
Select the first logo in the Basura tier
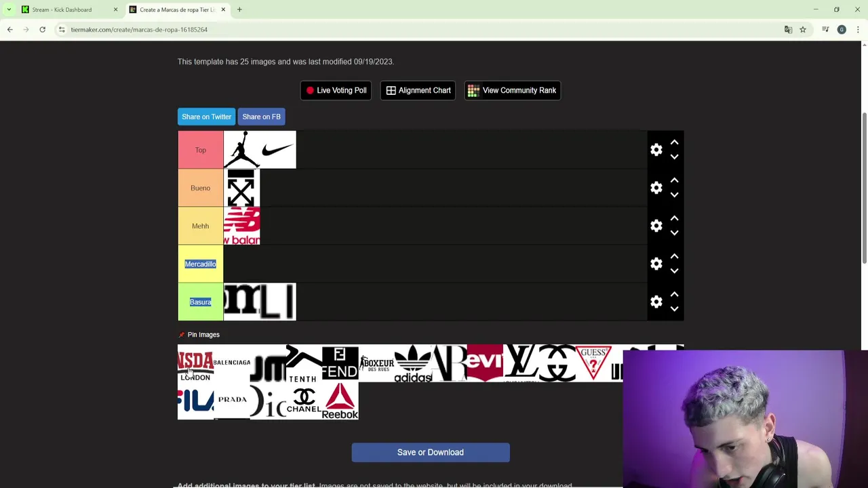coord(241,302)
